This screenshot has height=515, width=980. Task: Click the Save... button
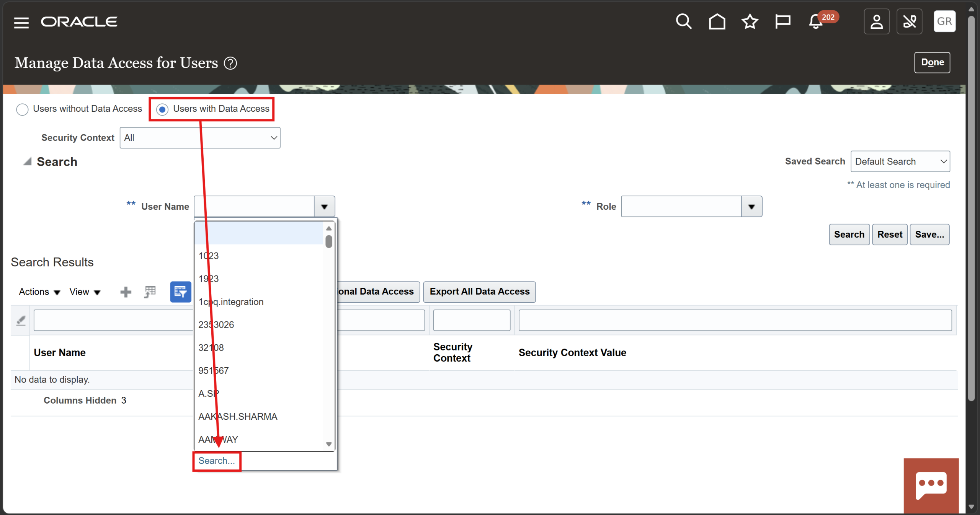[x=929, y=235]
